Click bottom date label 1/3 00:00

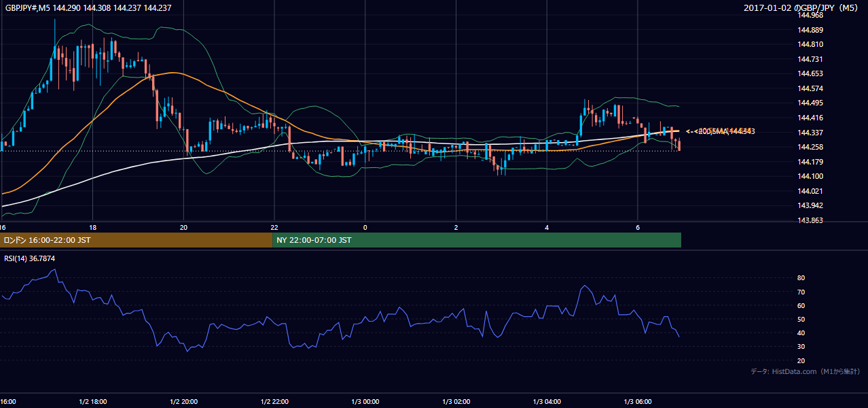click(x=365, y=401)
